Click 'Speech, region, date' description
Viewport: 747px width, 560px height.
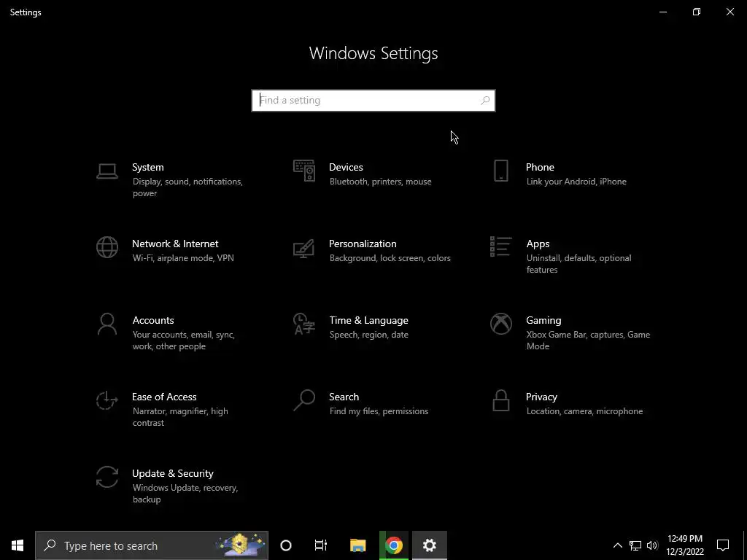(x=368, y=335)
